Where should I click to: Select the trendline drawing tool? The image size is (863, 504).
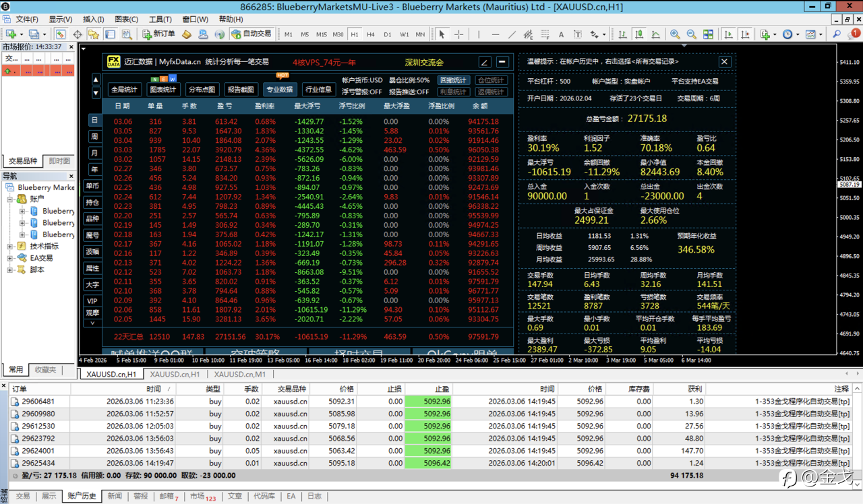512,34
